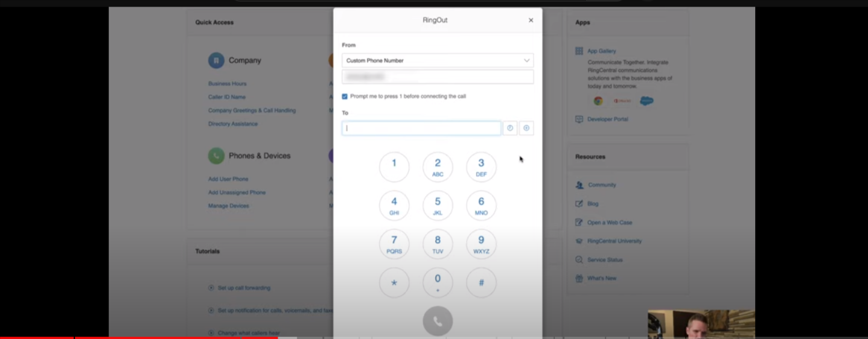Open Manage Devices link

pos(229,206)
